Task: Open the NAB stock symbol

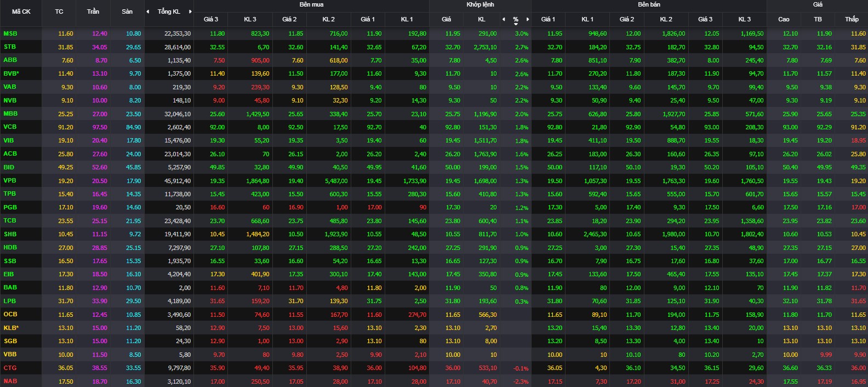Action: pyautogui.click(x=10, y=381)
